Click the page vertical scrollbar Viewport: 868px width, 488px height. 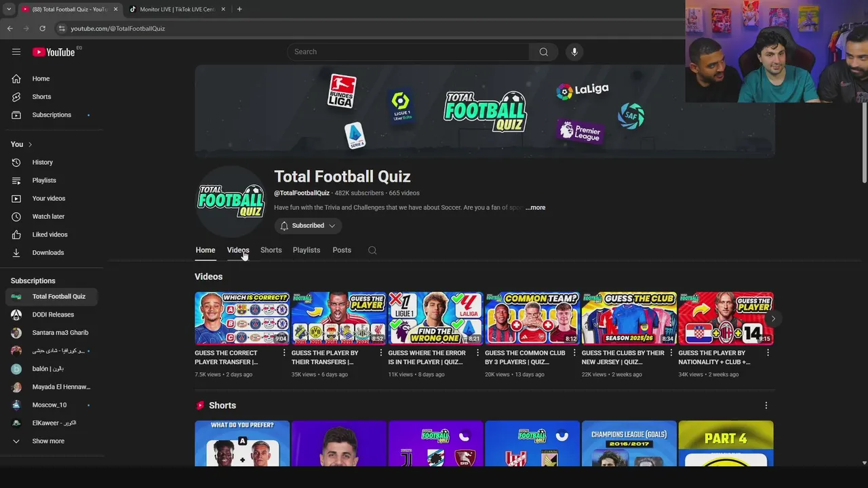(864, 142)
